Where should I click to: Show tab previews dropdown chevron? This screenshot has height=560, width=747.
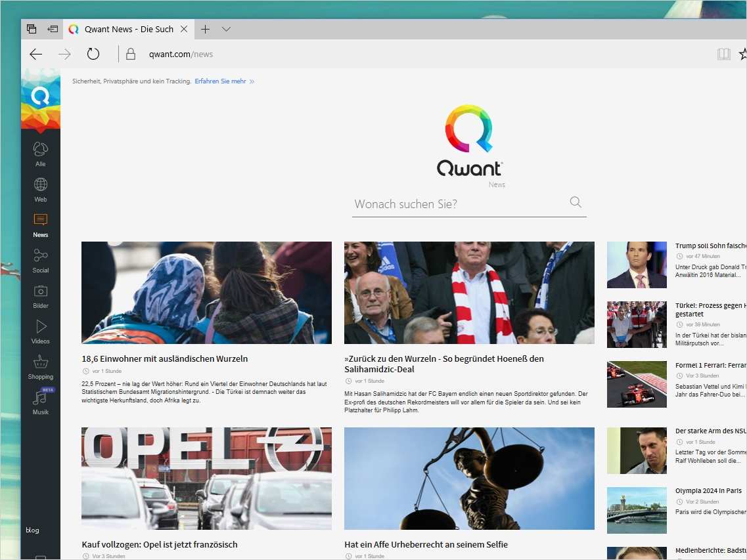226,29
